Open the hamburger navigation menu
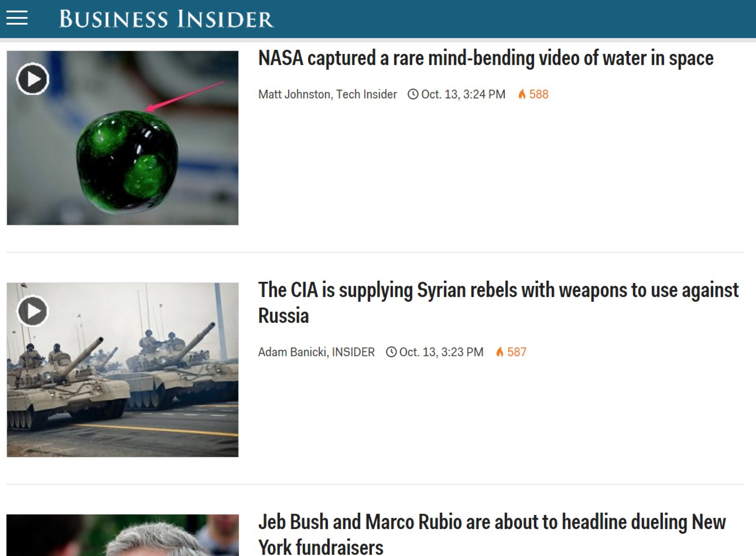Screen dimensions: 756x556 [x=17, y=18]
